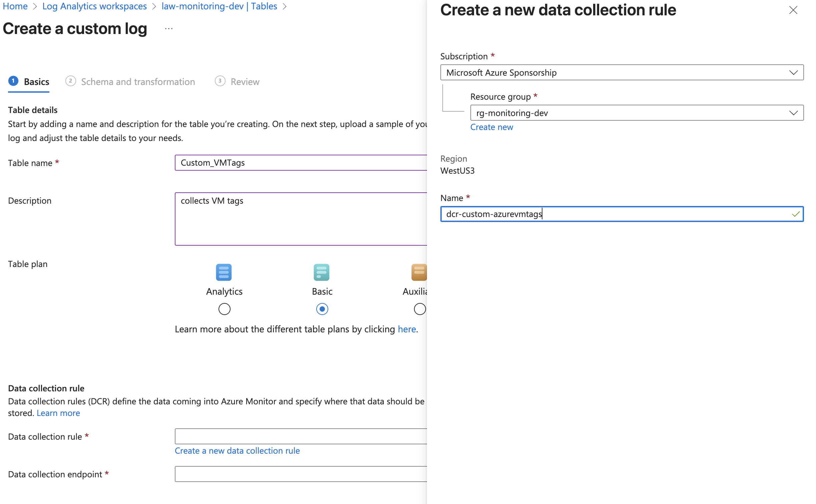Click Create new under Resource group
This screenshot has height=504, width=816.
click(x=491, y=127)
